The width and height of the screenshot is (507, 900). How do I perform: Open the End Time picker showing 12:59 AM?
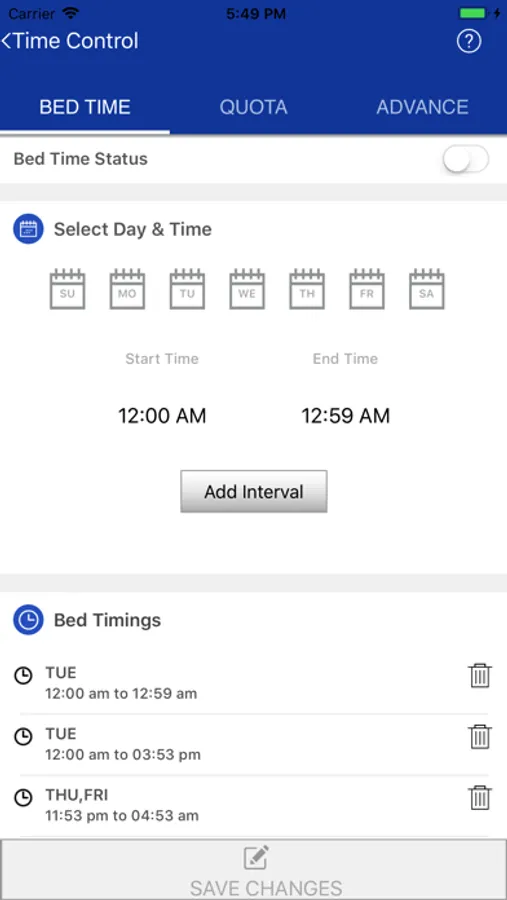[346, 416]
